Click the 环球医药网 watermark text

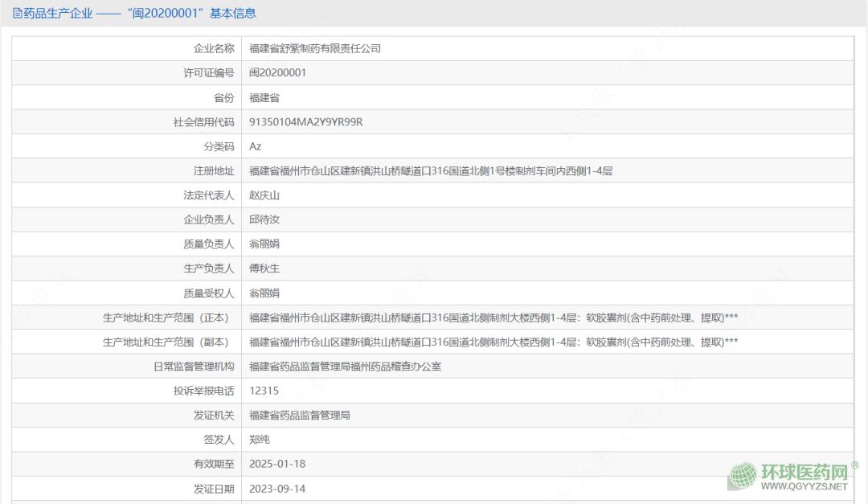point(804,471)
